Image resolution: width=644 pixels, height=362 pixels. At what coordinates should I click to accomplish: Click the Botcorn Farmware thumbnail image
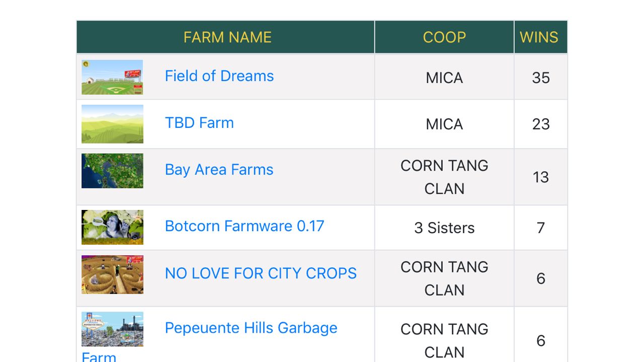tap(112, 228)
